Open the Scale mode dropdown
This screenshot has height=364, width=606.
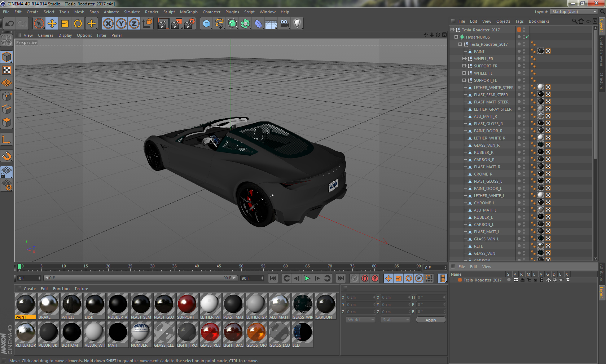[395, 320]
